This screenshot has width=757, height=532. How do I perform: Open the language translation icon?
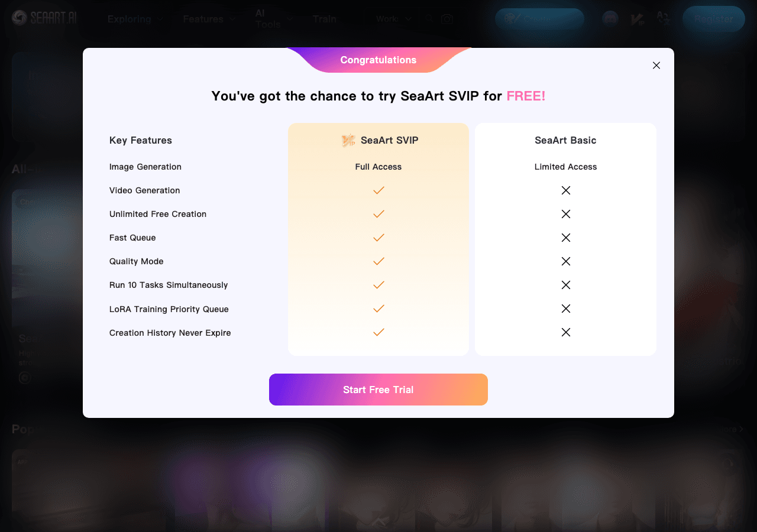[x=663, y=18]
